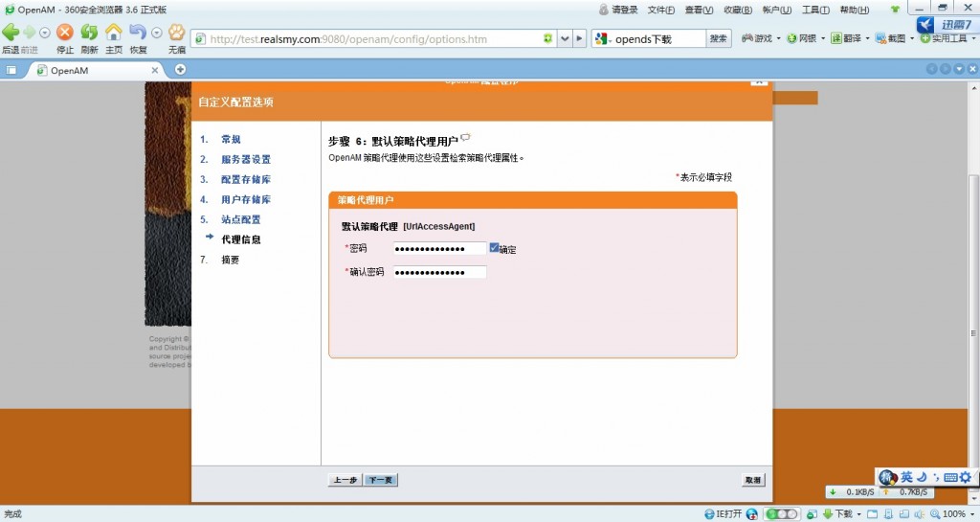Go to step 2 服务器设置
The height and width of the screenshot is (522, 980).
click(246, 159)
